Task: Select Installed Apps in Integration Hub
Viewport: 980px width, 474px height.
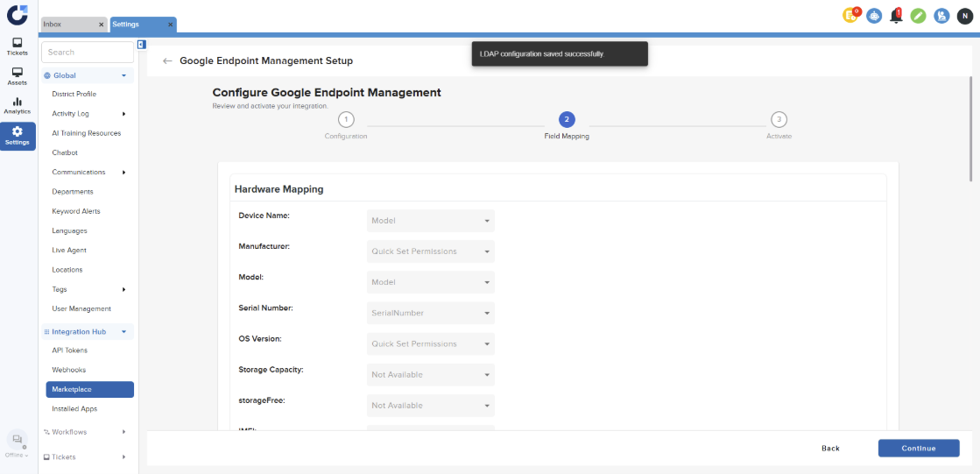Action: [74, 409]
